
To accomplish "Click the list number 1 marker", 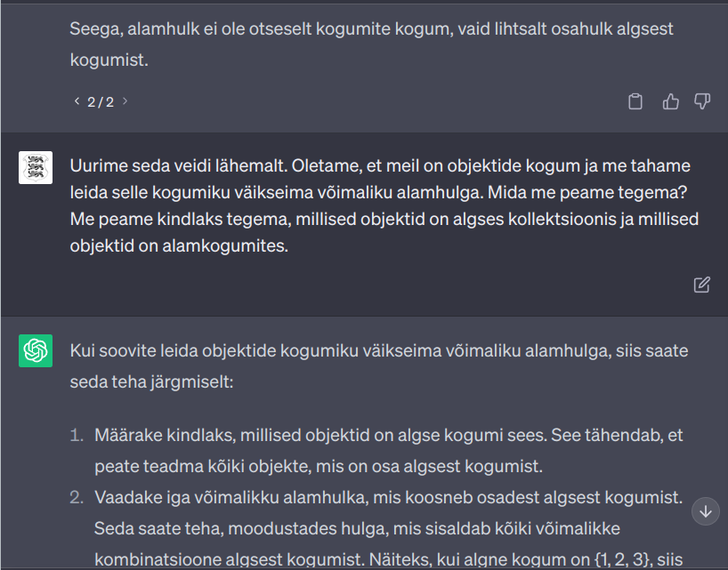I will point(77,436).
